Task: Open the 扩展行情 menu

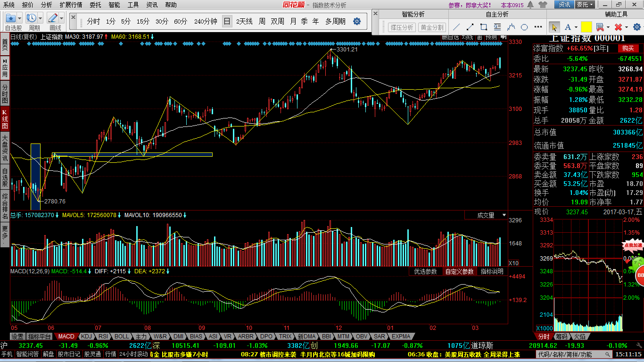Action: (x=71, y=5)
